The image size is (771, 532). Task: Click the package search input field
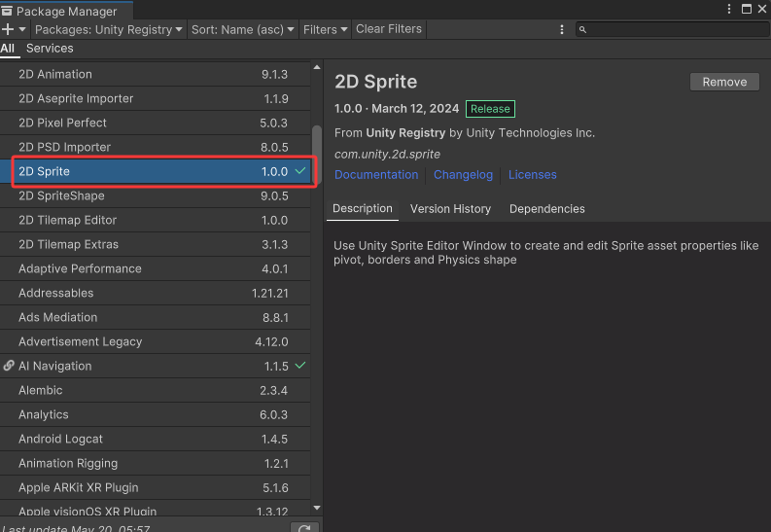[x=673, y=29]
